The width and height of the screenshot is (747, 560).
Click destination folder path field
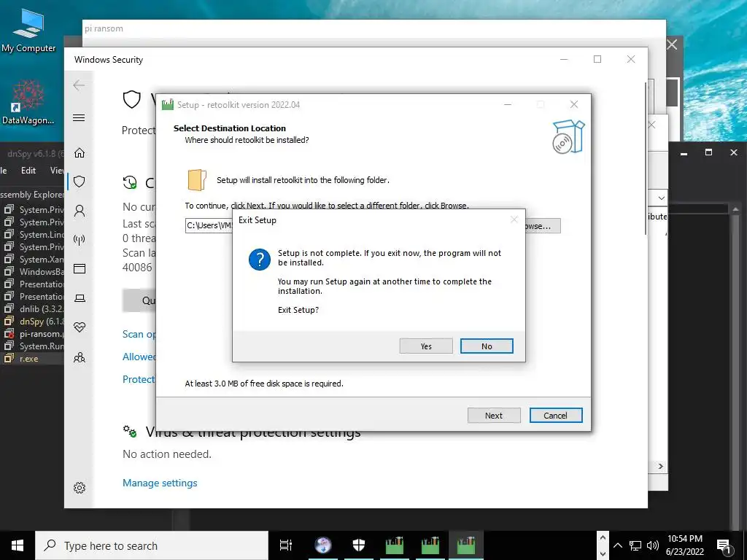point(209,226)
